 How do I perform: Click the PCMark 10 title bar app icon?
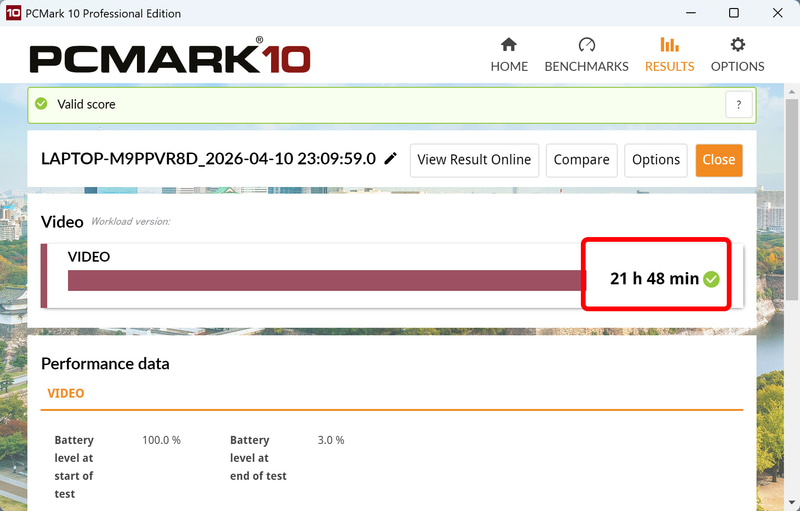13,13
